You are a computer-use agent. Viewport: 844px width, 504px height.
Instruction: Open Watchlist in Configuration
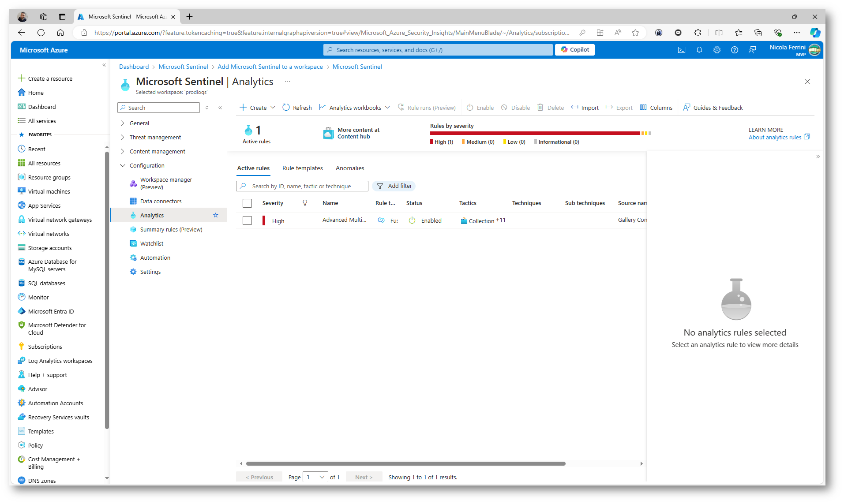tap(152, 243)
